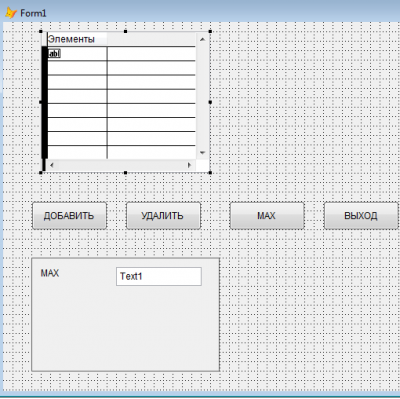Select the Text1 input field
Screen dimensions: 400x399
point(159,276)
